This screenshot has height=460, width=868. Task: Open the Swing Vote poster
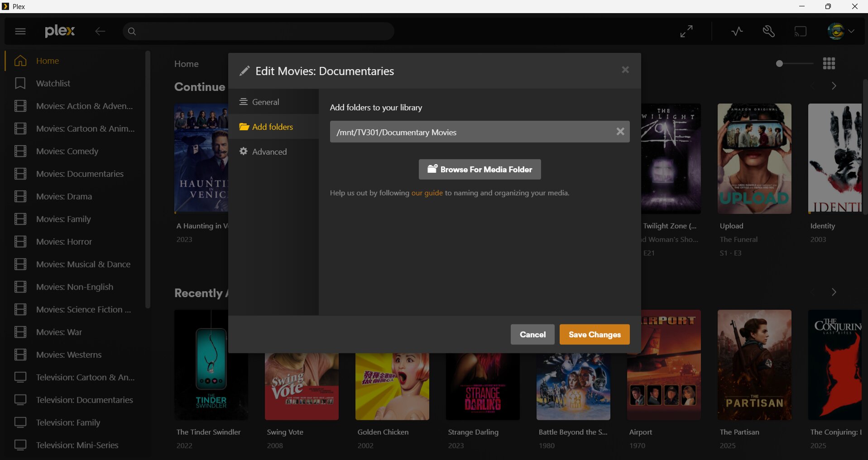tap(302, 387)
